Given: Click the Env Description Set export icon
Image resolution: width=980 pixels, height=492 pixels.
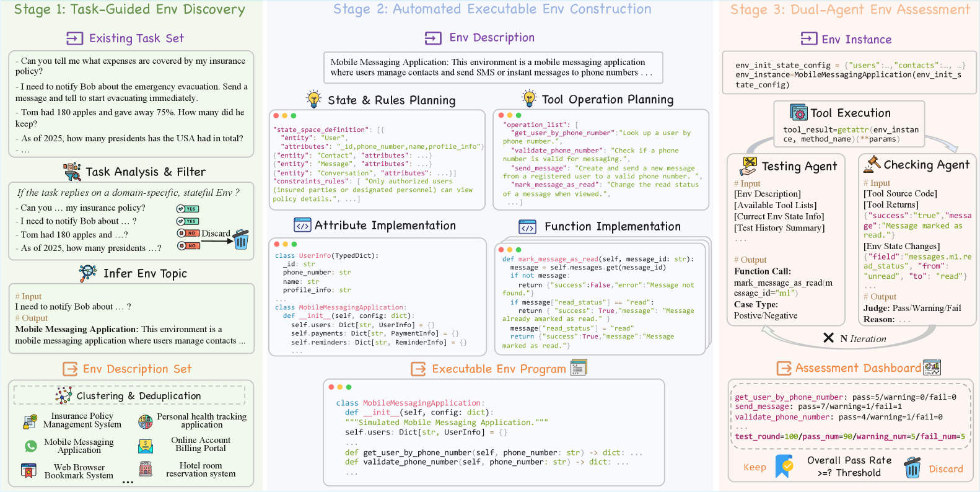Looking at the screenshot, I should click(x=71, y=369).
